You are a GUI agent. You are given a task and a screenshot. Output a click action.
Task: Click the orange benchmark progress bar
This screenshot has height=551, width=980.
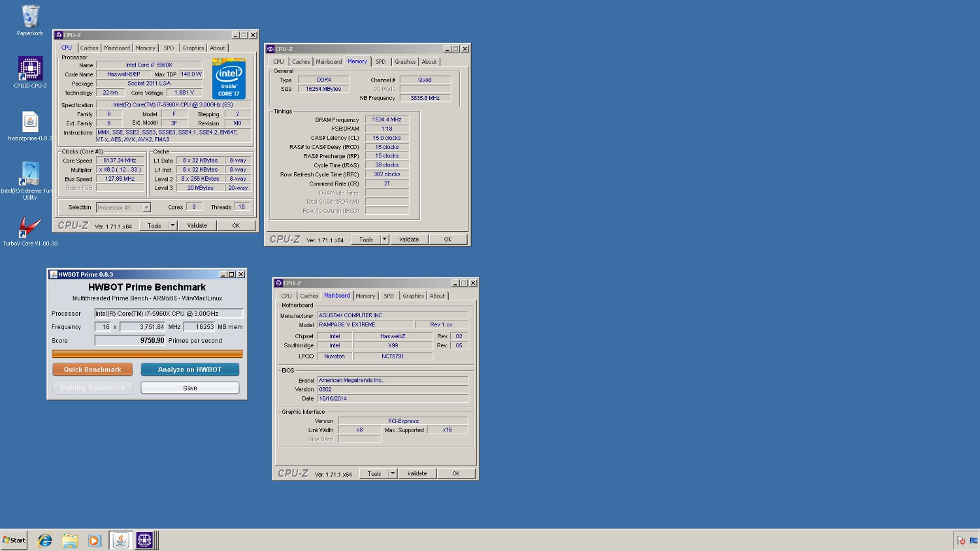coord(148,354)
